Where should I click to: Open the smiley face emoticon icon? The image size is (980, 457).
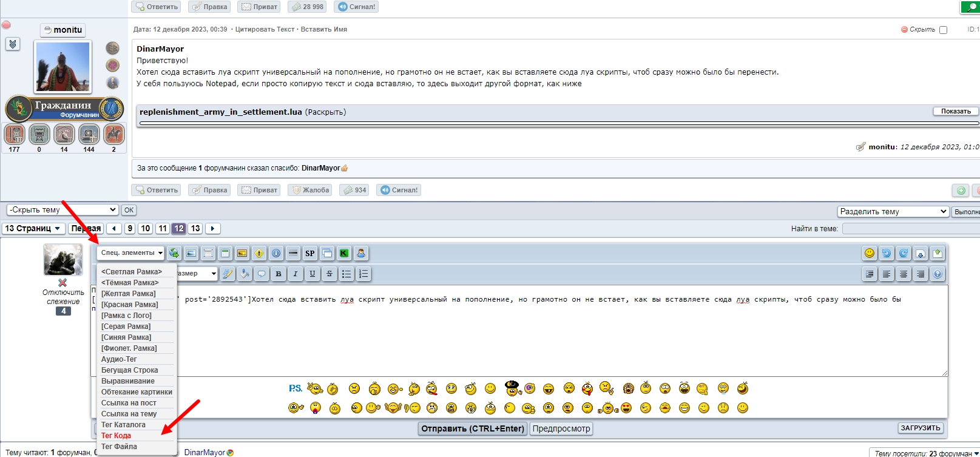(870, 253)
